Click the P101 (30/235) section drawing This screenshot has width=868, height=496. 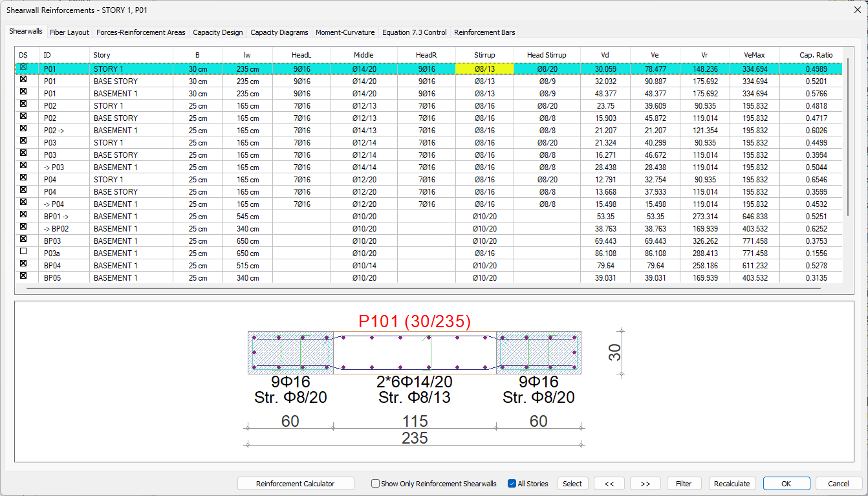(x=414, y=353)
